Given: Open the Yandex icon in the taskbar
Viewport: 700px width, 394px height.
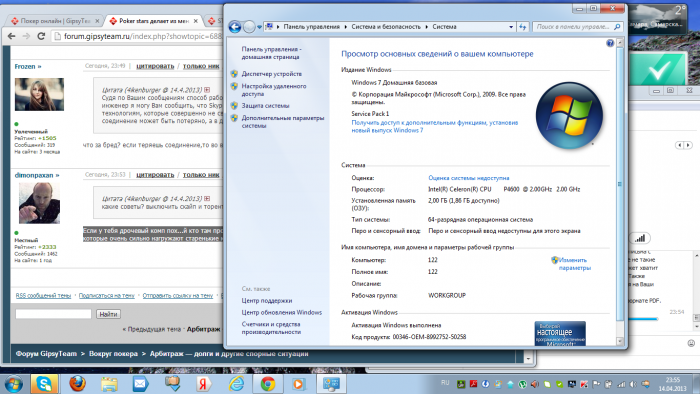Looking at the screenshot, I should pos(204,384).
